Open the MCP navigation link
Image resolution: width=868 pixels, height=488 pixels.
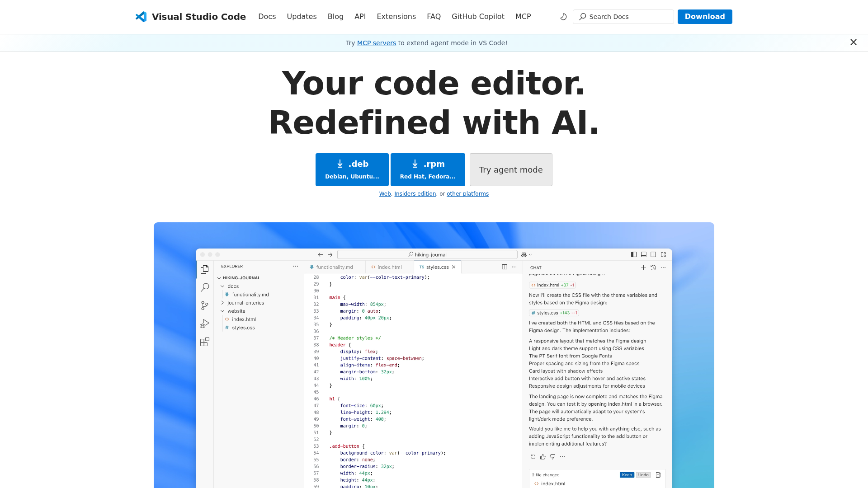tap(523, 17)
